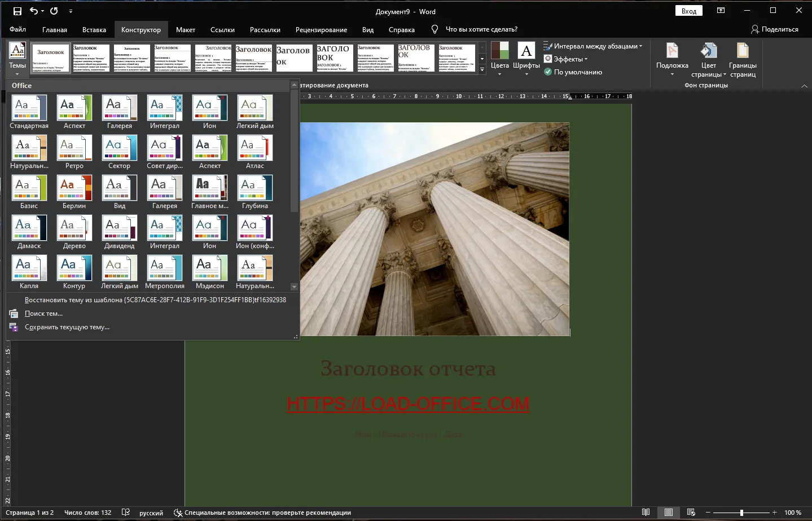Open the Цвета theme colors button
Image resolution: width=812 pixels, height=521 pixels.
point(499,59)
